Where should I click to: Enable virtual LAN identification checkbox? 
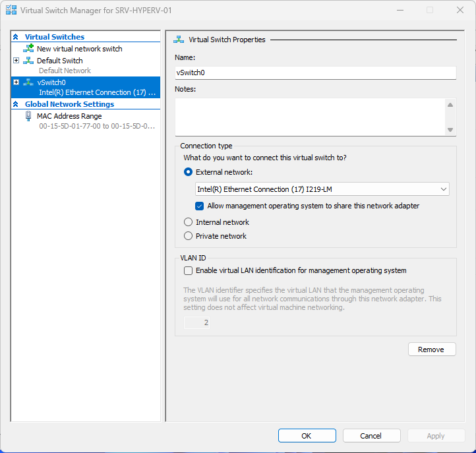click(x=188, y=270)
